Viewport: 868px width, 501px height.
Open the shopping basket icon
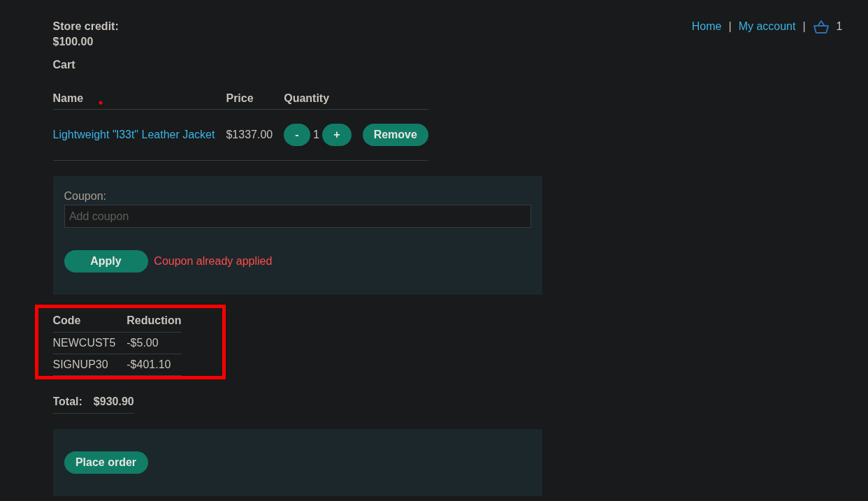pyautogui.click(x=820, y=27)
